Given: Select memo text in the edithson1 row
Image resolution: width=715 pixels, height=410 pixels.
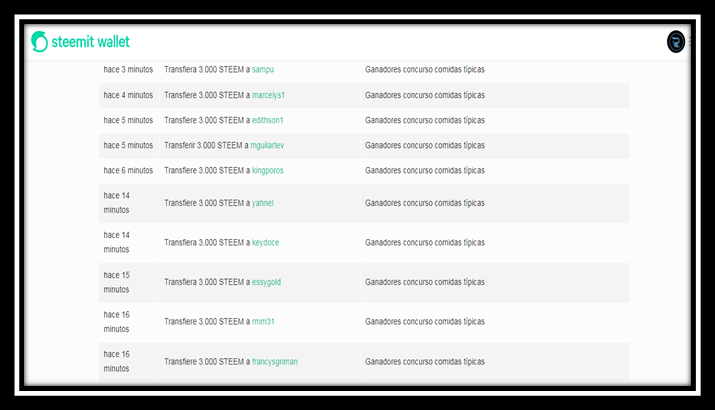Looking at the screenshot, I should click(425, 120).
